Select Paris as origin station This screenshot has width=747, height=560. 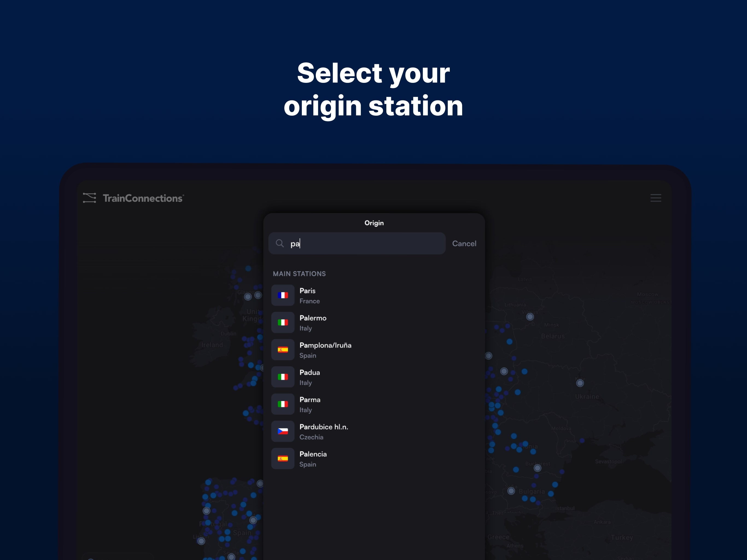click(x=374, y=295)
